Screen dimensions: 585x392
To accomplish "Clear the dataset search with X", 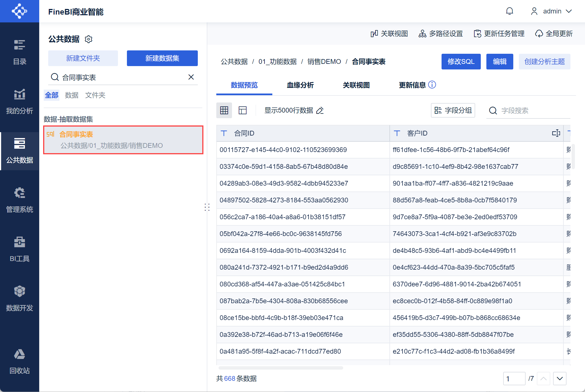I will click(191, 77).
